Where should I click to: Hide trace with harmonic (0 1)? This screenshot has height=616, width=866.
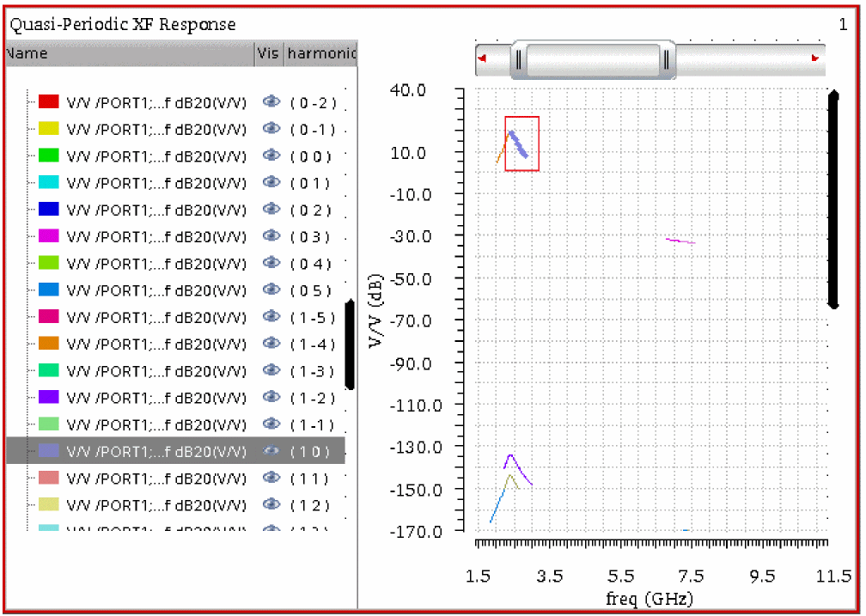pos(271,182)
